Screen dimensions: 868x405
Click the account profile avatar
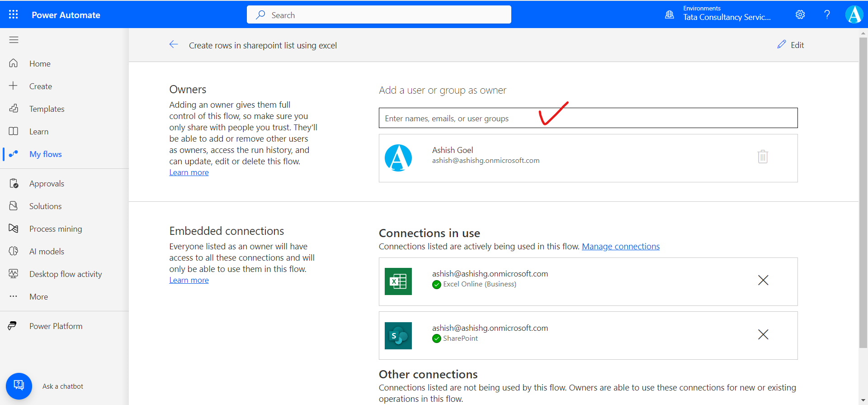(854, 14)
